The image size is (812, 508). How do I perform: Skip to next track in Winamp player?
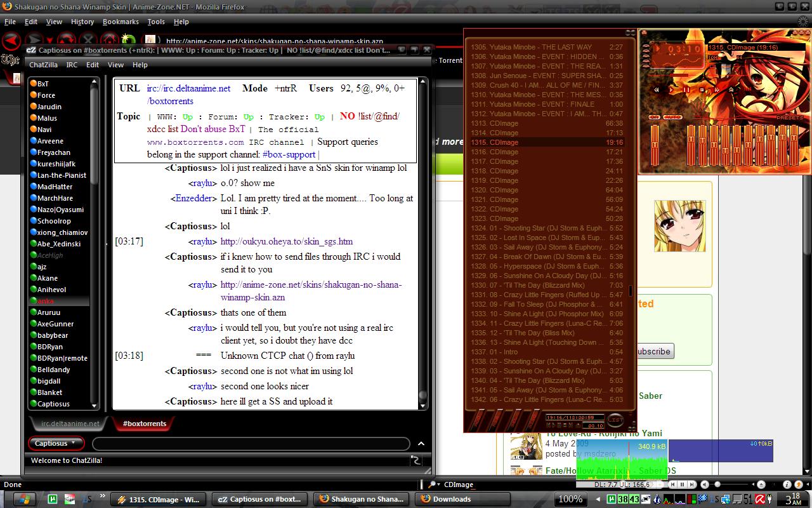[716, 90]
